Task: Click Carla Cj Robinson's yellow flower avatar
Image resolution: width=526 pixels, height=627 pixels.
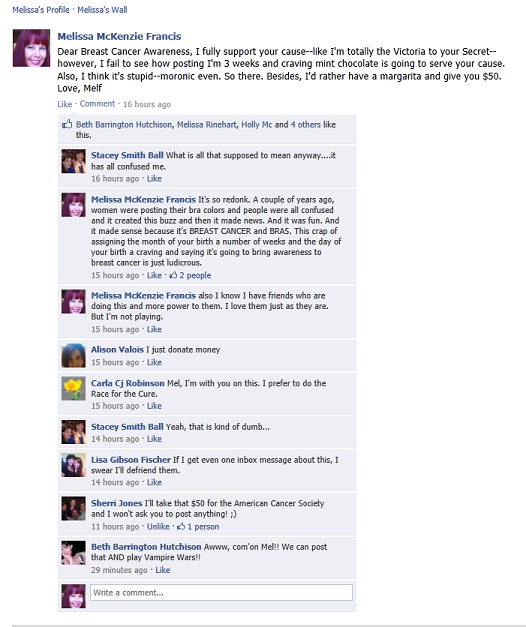Action: point(74,388)
